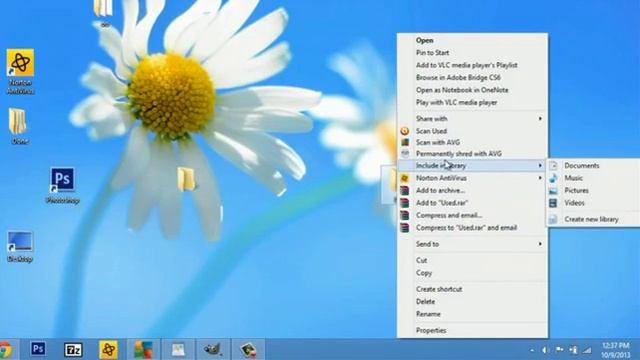Viewport: 640px width, 360px height.
Task: Click the picture-frame taskbar icon beside GIMP's left
Action: click(178, 350)
